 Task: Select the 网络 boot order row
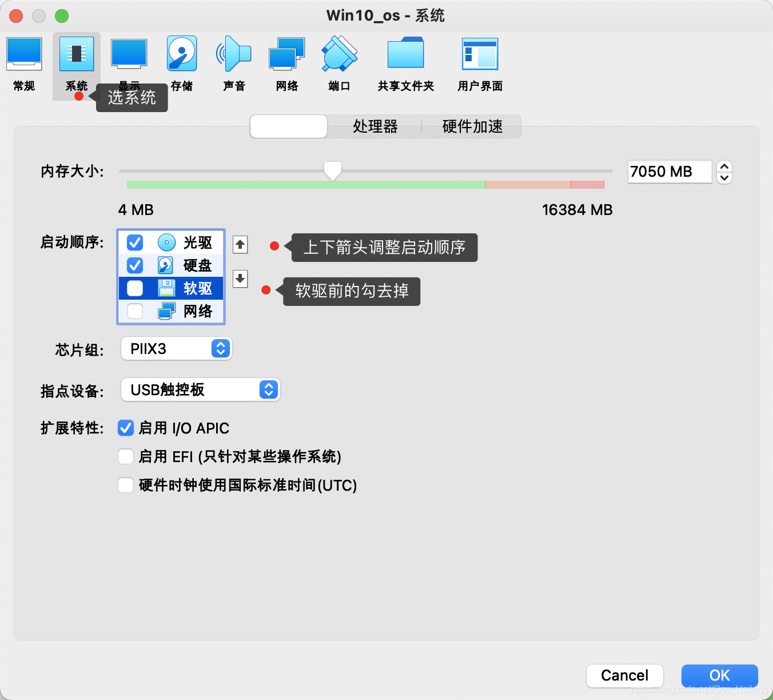[x=171, y=311]
